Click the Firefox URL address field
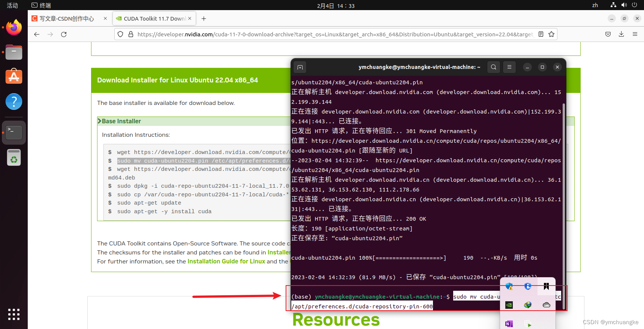The width and height of the screenshot is (644, 329). pos(335,34)
